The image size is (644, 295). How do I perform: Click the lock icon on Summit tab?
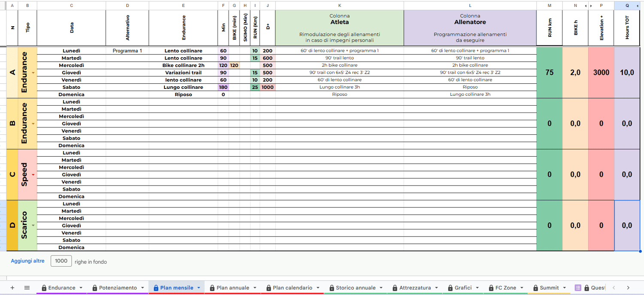click(536, 288)
